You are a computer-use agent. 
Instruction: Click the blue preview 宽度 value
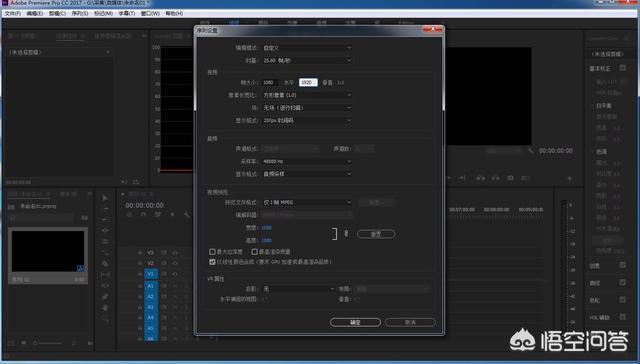click(267, 228)
